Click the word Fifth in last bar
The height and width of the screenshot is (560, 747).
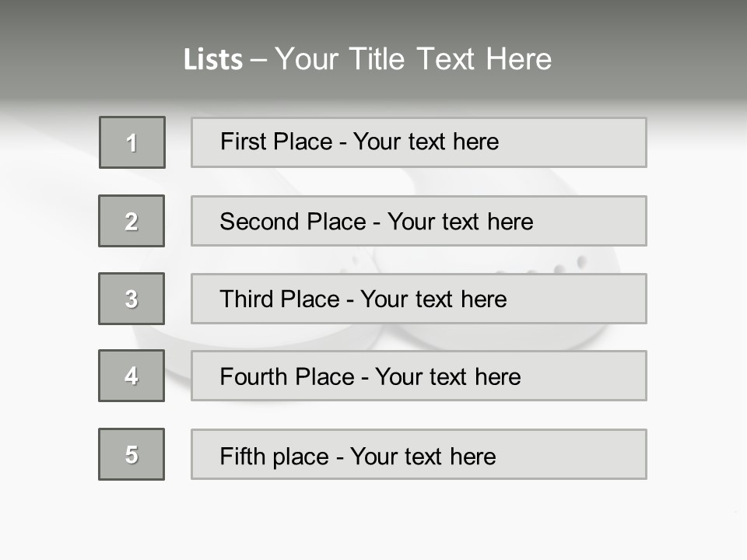(242, 456)
